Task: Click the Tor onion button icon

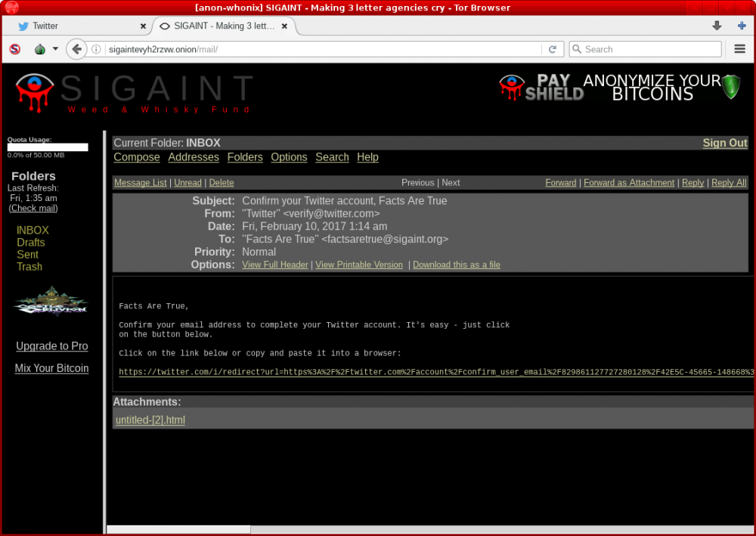Action: [x=40, y=49]
